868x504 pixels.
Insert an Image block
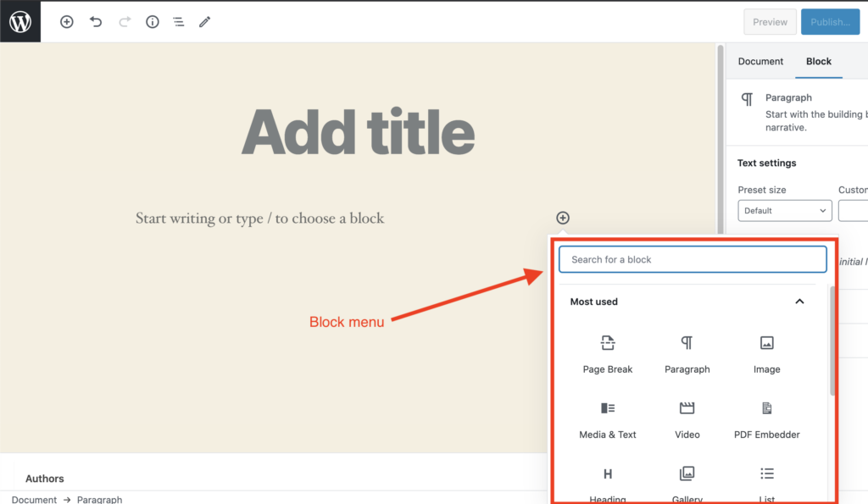pyautogui.click(x=766, y=353)
